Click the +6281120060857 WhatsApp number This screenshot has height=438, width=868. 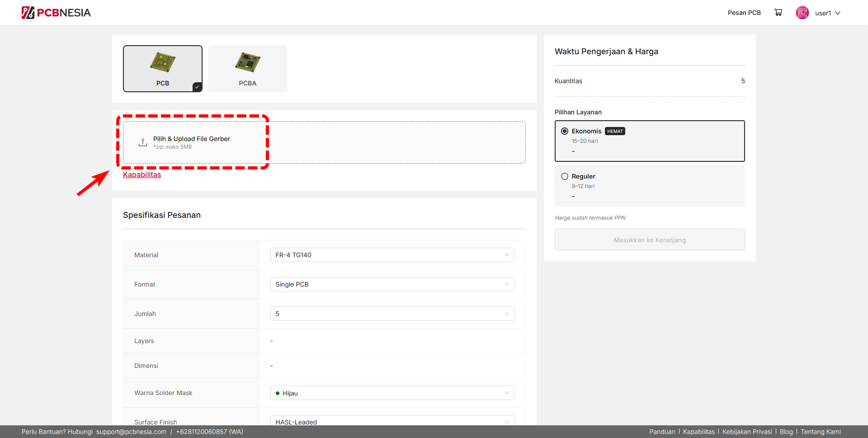tap(209, 432)
